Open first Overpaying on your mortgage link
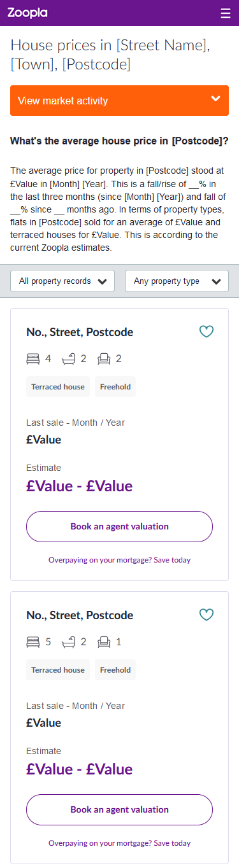Screen dimensions: 239x868 [119, 560]
